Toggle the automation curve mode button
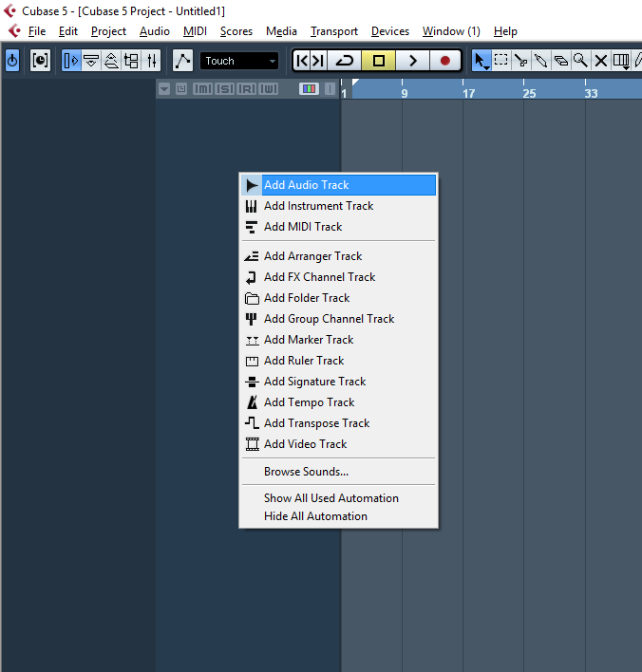Image resolution: width=642 pixels, height=672 pixels. (x=182, y=61)
